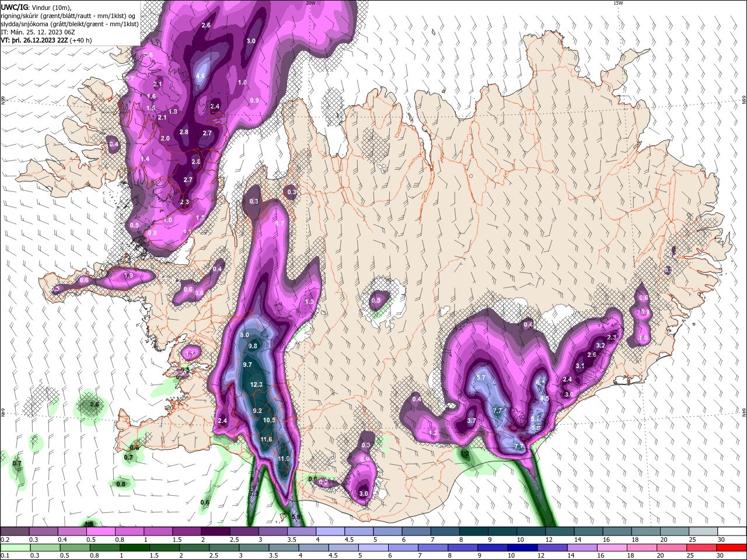This screenshot has width=747, height=560.
Task: Click the 'UWC/IG: Vindur (10m)' title text
Action: [36, 7]
